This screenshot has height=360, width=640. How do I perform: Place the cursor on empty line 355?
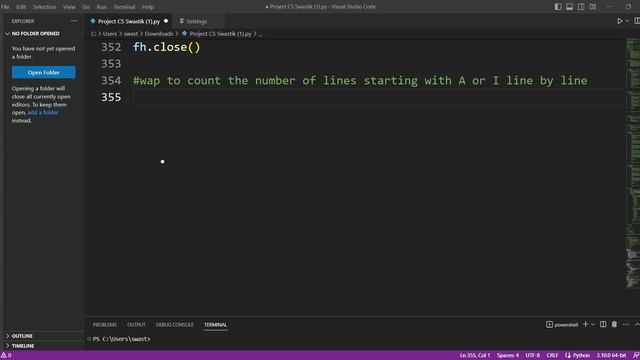[x=378, y=98]
